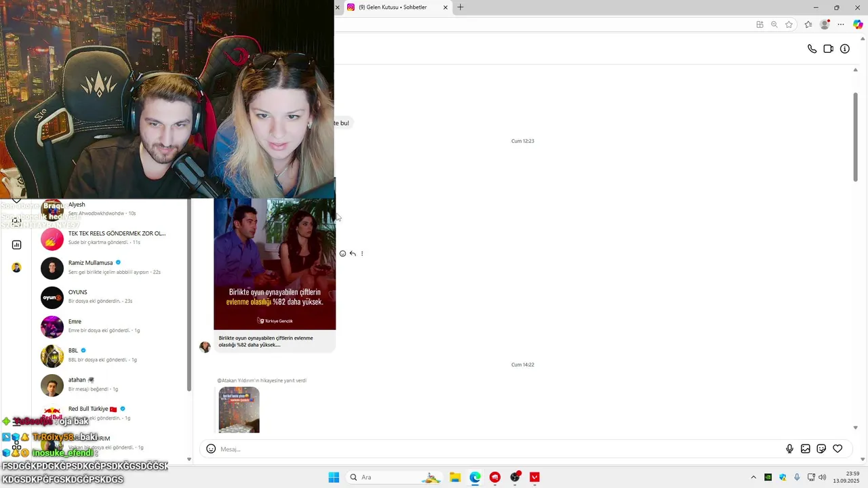Click sender avatar beside the reel caption

pos(205,347)
